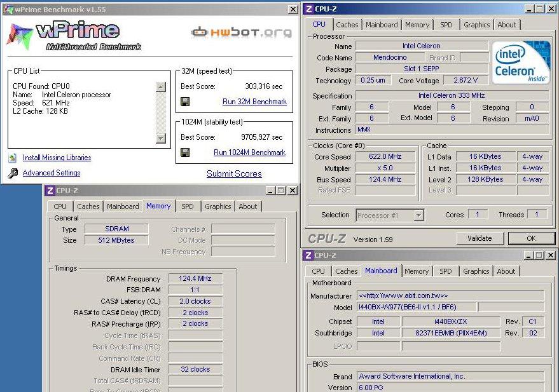Switch to Memory tab in top CPU-Z window
The image size is (559, 392).
click(417, 25)
